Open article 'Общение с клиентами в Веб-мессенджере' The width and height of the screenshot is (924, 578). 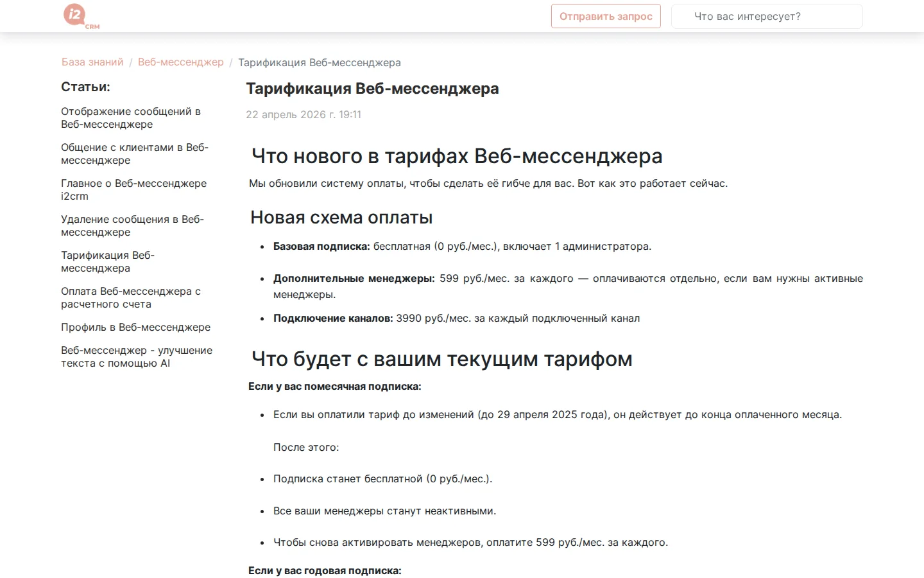(135, 153)
